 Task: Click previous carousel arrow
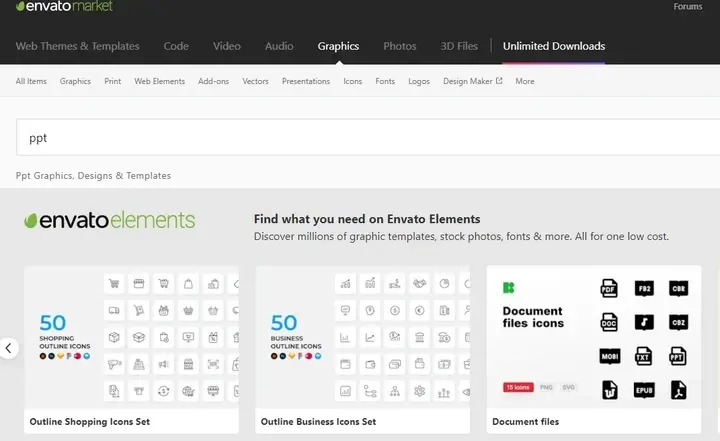coord(8,348)
